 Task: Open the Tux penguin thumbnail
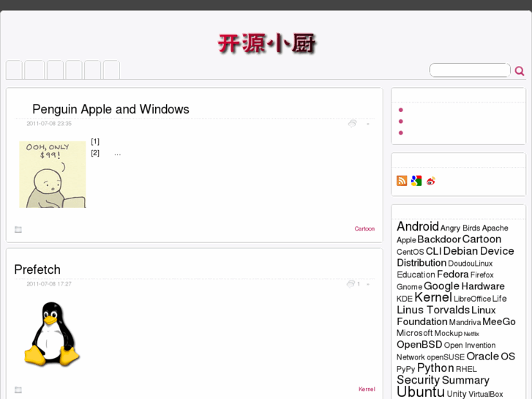tap(52, 334)
